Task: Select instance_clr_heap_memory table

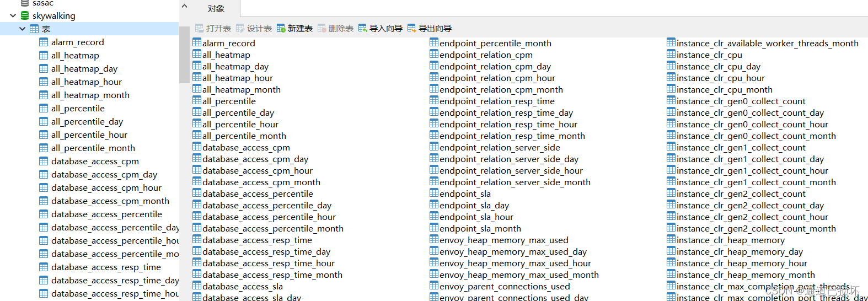Action: 731,240
